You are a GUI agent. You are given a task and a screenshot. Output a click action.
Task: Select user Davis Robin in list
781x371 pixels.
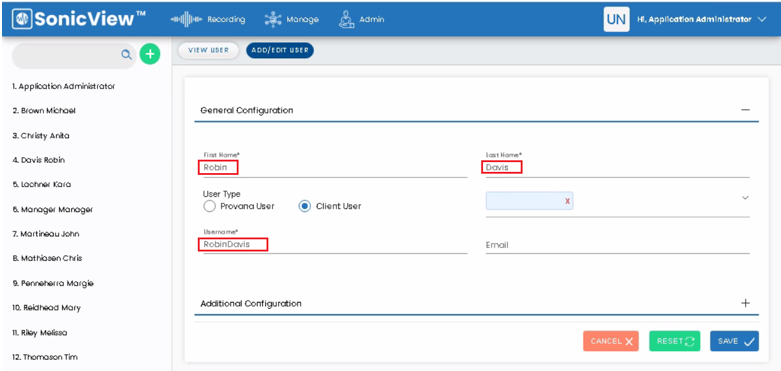39,160
